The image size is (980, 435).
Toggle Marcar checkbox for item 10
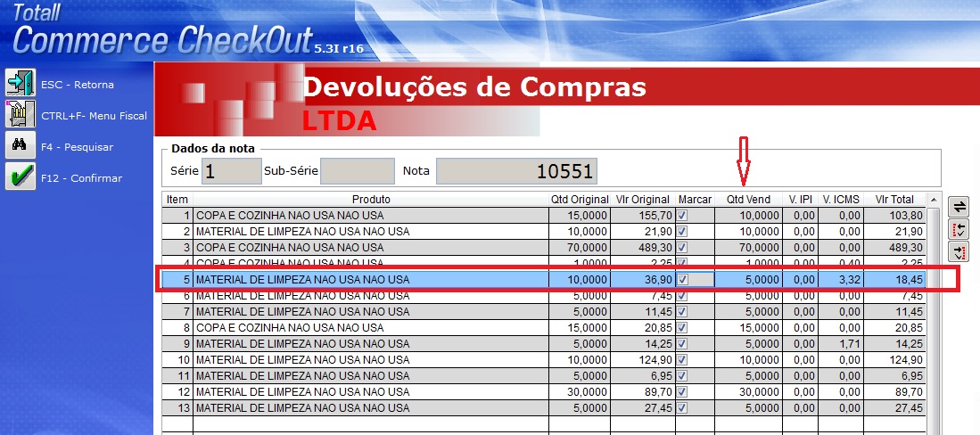[x=683, y=360]
